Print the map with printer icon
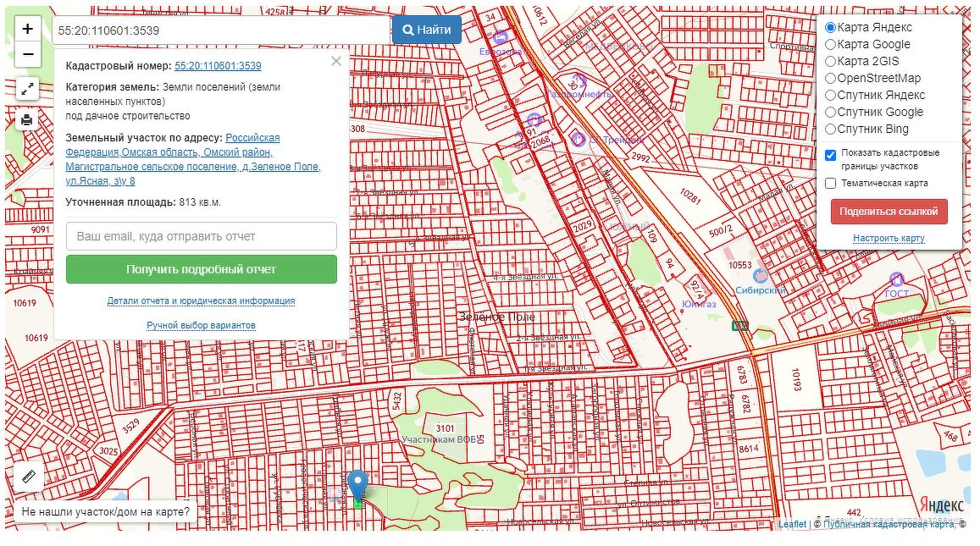980x546 pixels. tap(27, 119)
